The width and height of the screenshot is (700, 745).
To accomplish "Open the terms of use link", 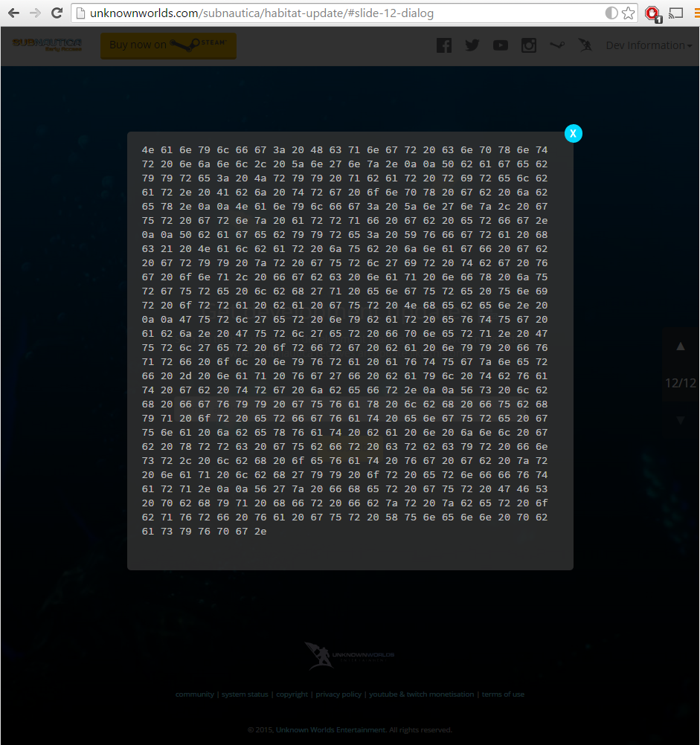I will [503, 694].
